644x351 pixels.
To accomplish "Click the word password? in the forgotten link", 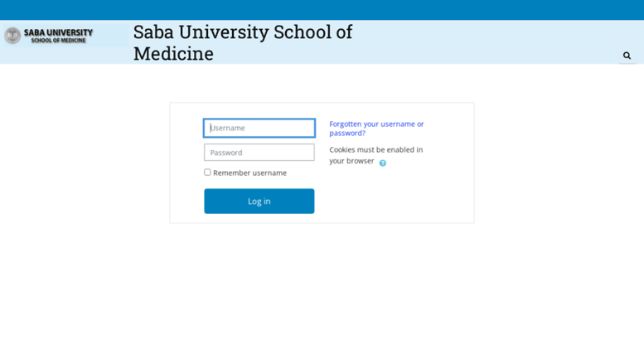I will [x=347, y=133].
